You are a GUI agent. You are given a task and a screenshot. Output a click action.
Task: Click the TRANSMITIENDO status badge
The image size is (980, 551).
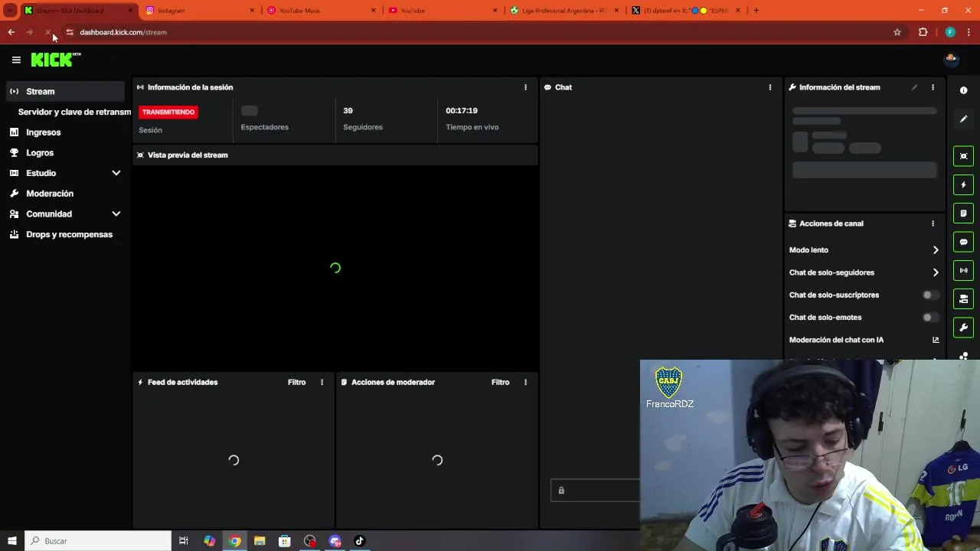168,112
